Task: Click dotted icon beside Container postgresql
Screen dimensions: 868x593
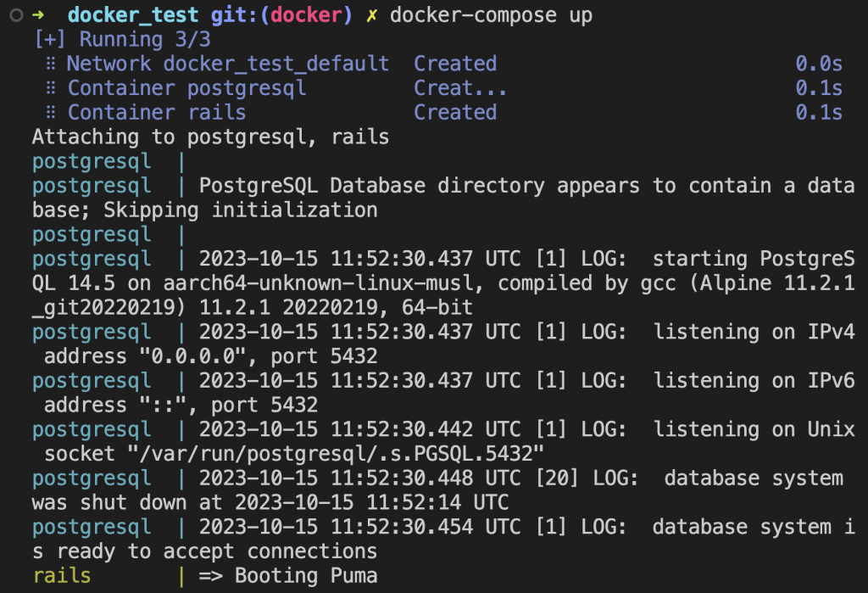Action: pos(50,88)
